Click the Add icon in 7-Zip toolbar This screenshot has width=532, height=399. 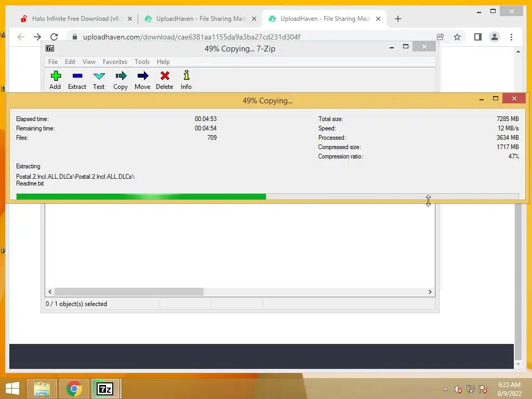[x=56, y=76]
